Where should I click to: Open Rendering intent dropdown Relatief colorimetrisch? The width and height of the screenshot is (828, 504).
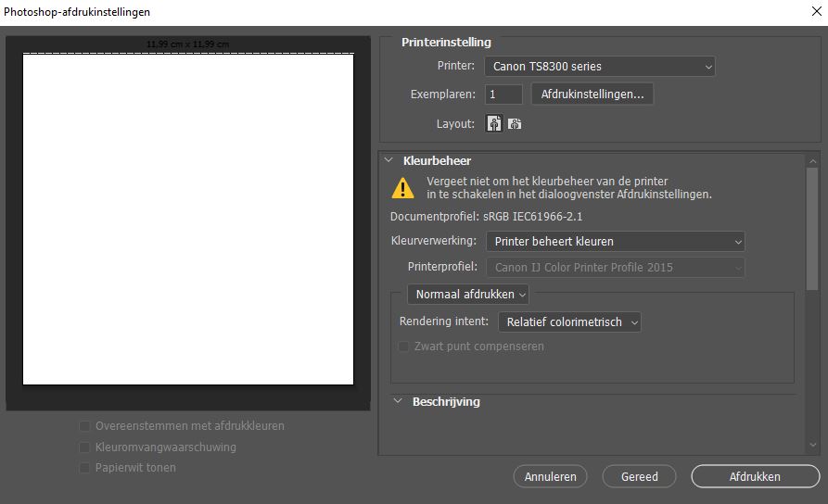click(x=569, y=321)
